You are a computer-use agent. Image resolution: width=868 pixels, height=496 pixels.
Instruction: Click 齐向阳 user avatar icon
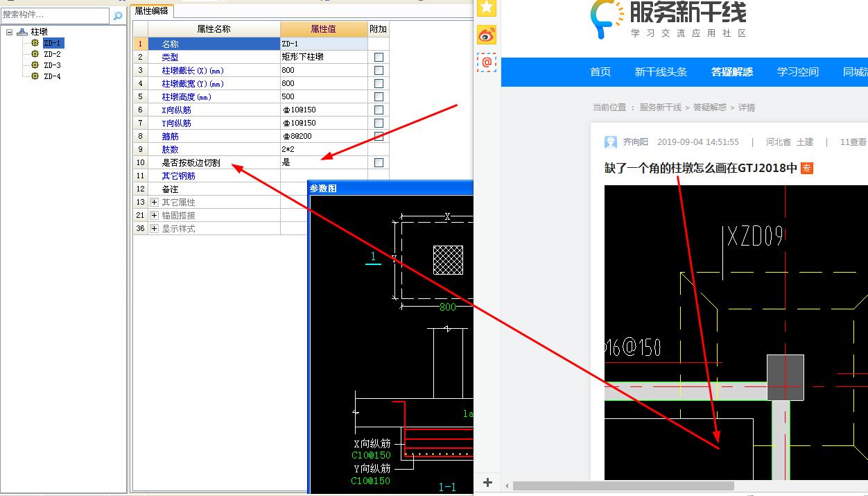point(611,142)
